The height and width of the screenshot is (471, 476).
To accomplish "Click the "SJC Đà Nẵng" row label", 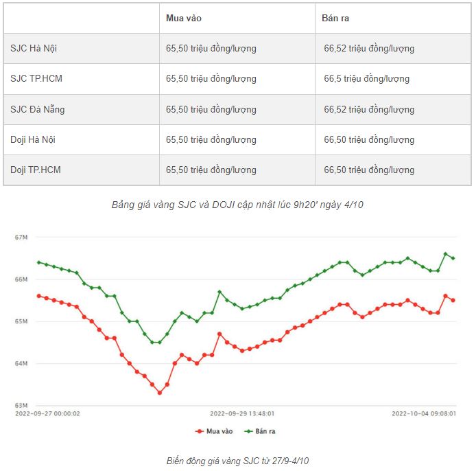I will (38, 109).
